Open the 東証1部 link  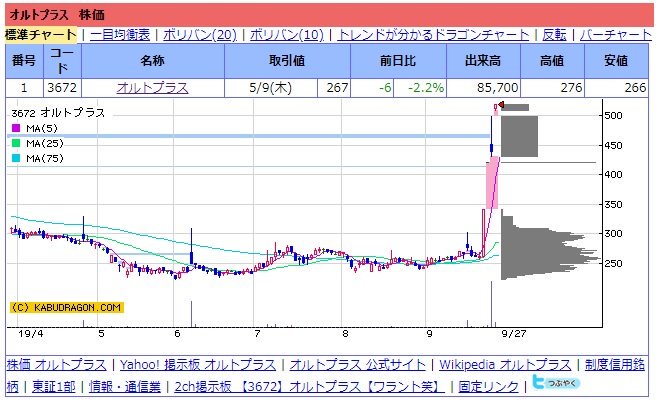point(54,386)
